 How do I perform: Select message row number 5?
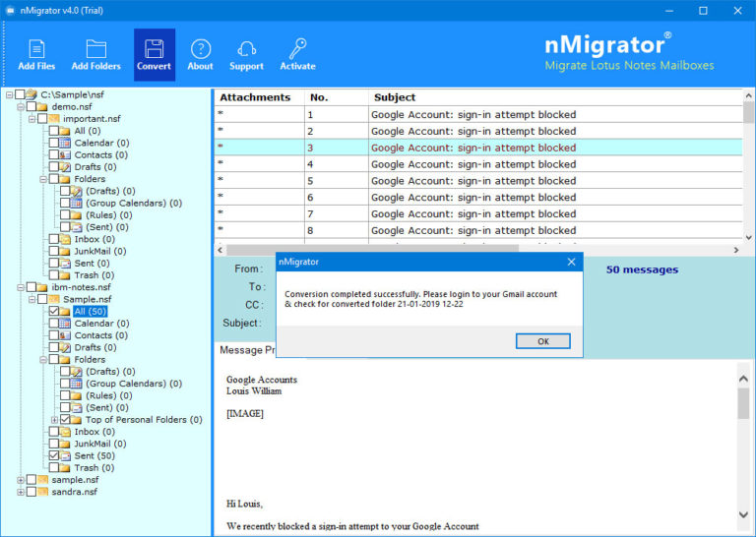point(478,181)
